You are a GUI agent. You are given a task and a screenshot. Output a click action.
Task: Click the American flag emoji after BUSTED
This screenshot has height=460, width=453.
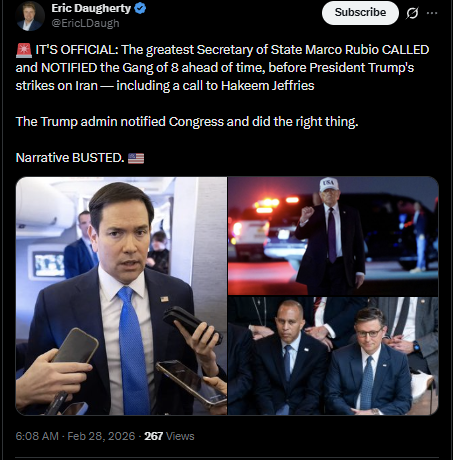136,158
